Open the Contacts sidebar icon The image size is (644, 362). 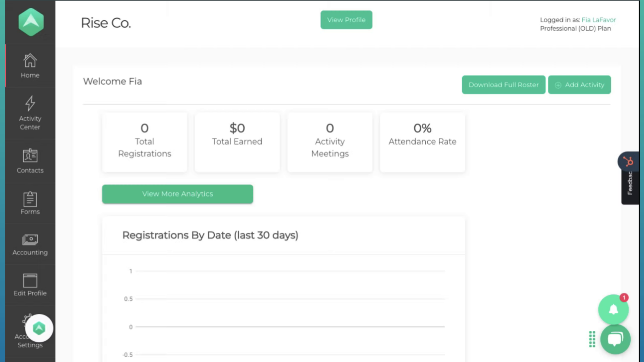coord(30,156)
